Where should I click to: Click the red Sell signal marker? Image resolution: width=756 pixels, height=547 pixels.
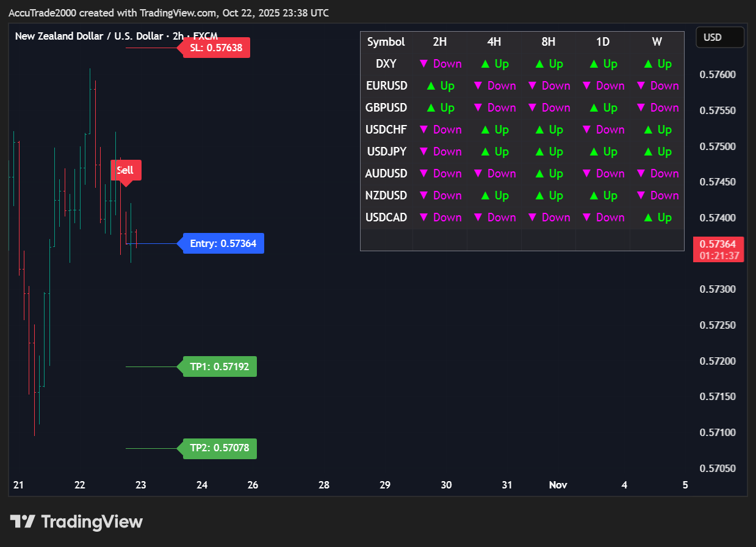pyautogui.click(x=126, y=170)
